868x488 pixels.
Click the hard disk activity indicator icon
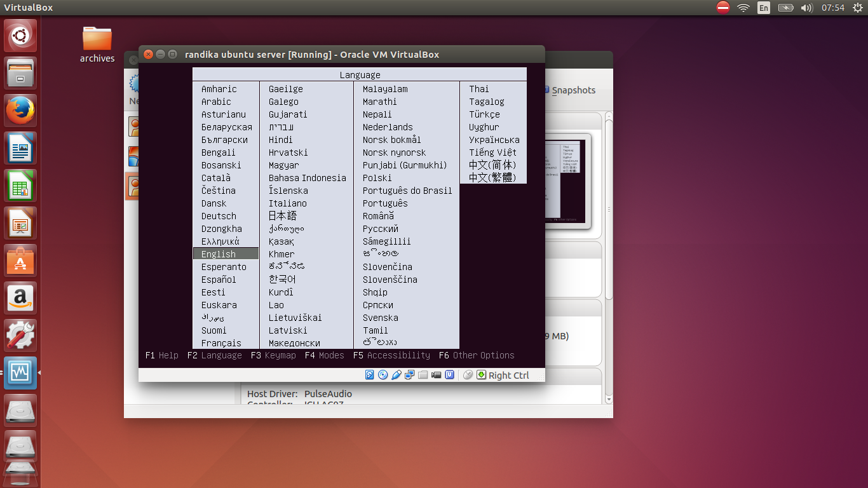(x=370, y=375)
